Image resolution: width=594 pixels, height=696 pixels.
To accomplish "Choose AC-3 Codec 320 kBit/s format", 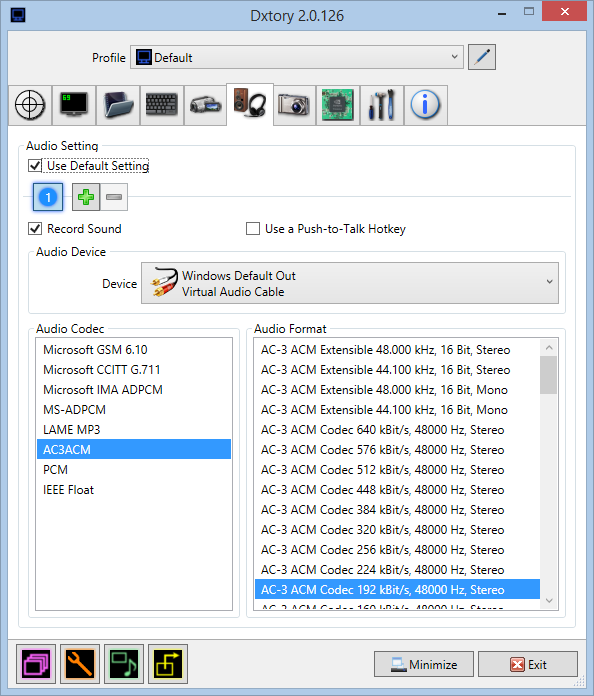I will [397, 530].
